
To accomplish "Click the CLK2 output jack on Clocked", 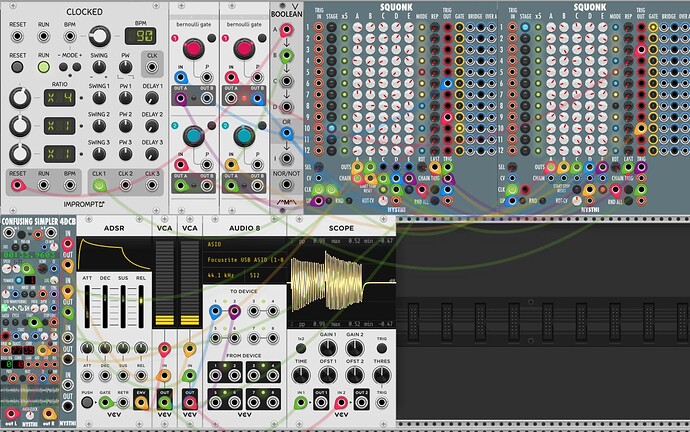I will pyautogui.click(x=125, y=185).
